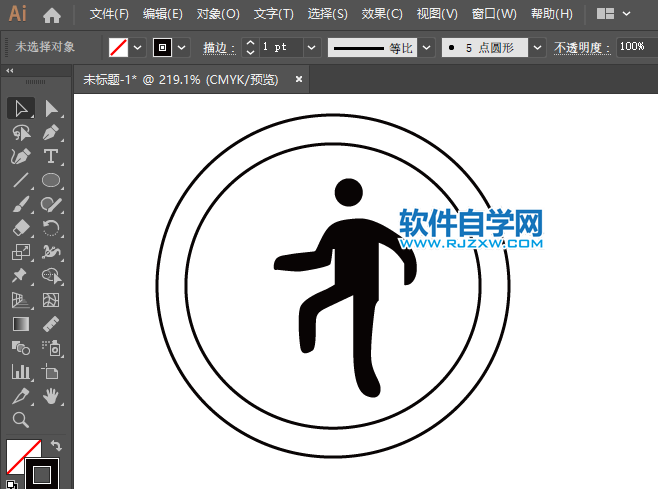658x489 pixels.
Task: Collapse the tools panel with double arrows
Action: coord(10,71)
